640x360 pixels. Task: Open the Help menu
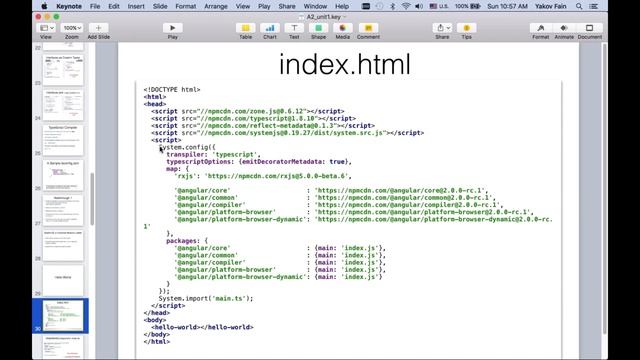coord(342,6)
